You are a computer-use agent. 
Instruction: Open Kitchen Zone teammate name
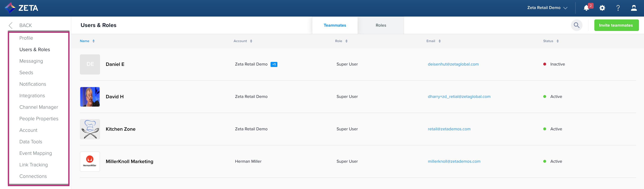121,129
